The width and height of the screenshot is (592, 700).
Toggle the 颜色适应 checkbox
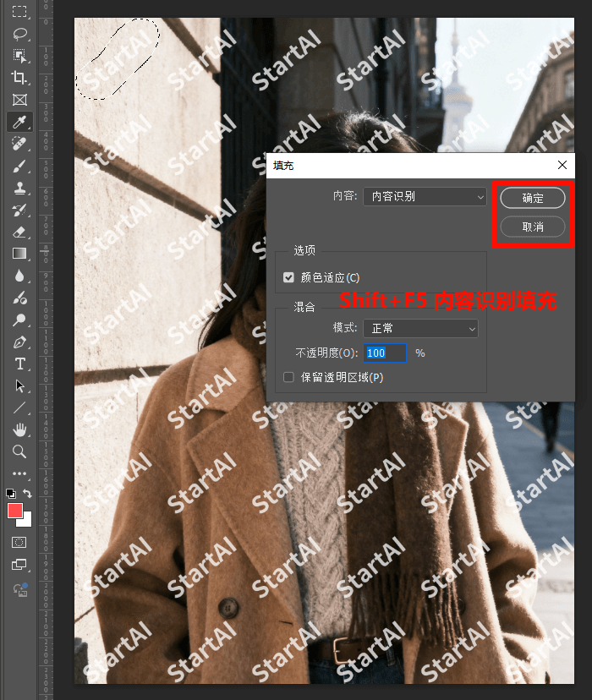pyautogui.click(x=289, y=277)
